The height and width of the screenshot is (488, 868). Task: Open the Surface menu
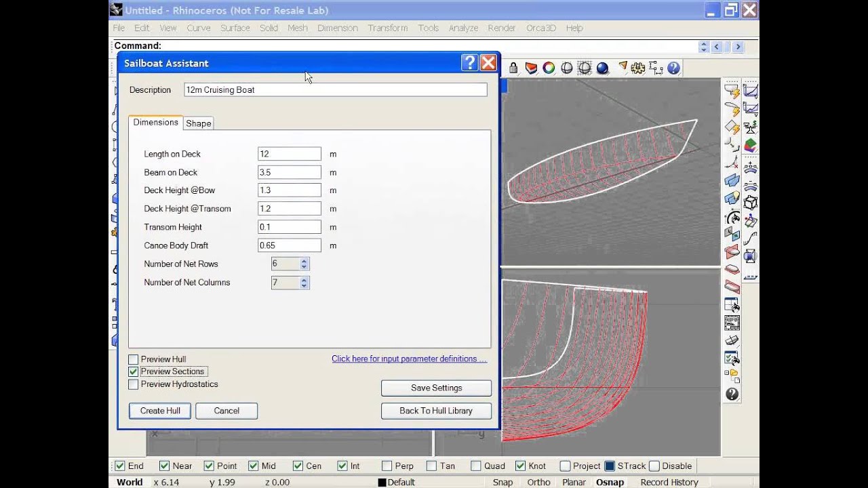(x=235, y=28)
